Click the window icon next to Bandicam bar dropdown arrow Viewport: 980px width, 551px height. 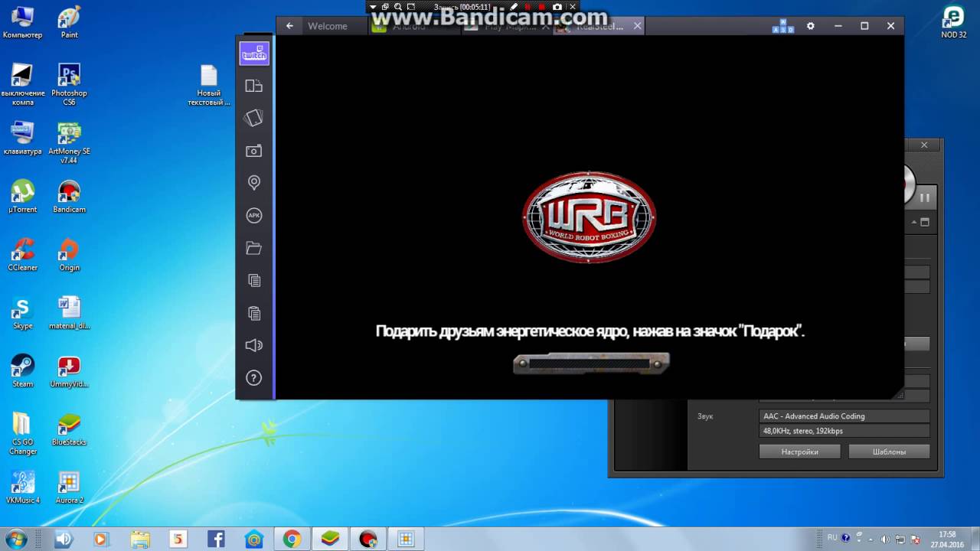click(x=385, y=7)
